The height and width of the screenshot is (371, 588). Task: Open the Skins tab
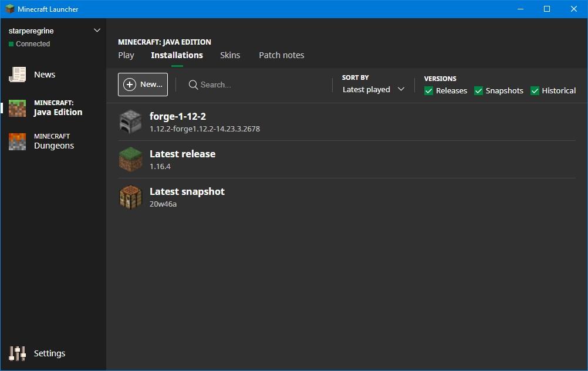tap(230, 55)
